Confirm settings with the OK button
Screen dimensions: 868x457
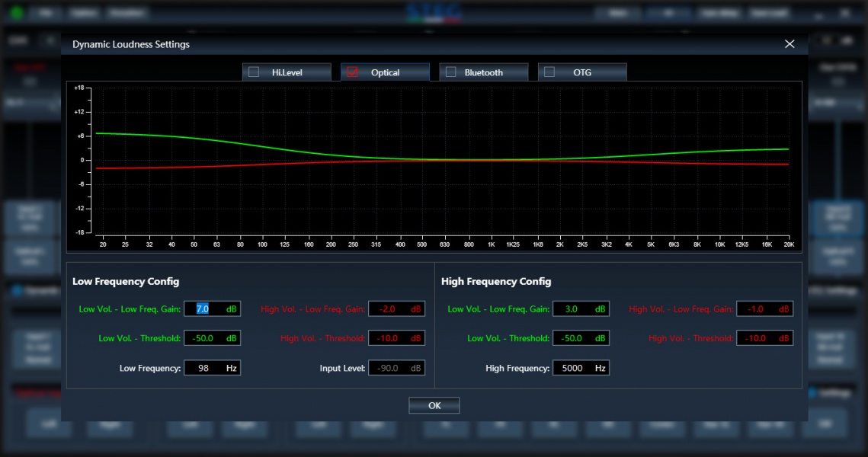point(434,405)
